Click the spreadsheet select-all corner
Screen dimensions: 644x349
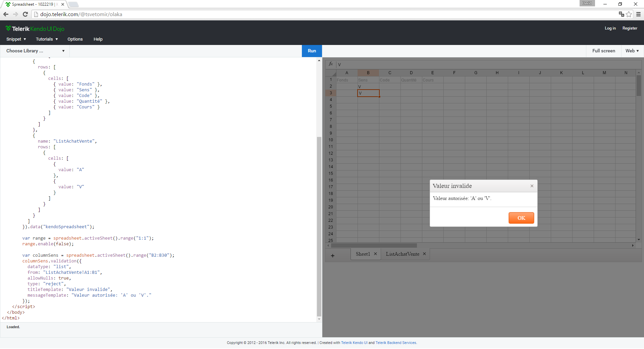click(x=331, y=73)
